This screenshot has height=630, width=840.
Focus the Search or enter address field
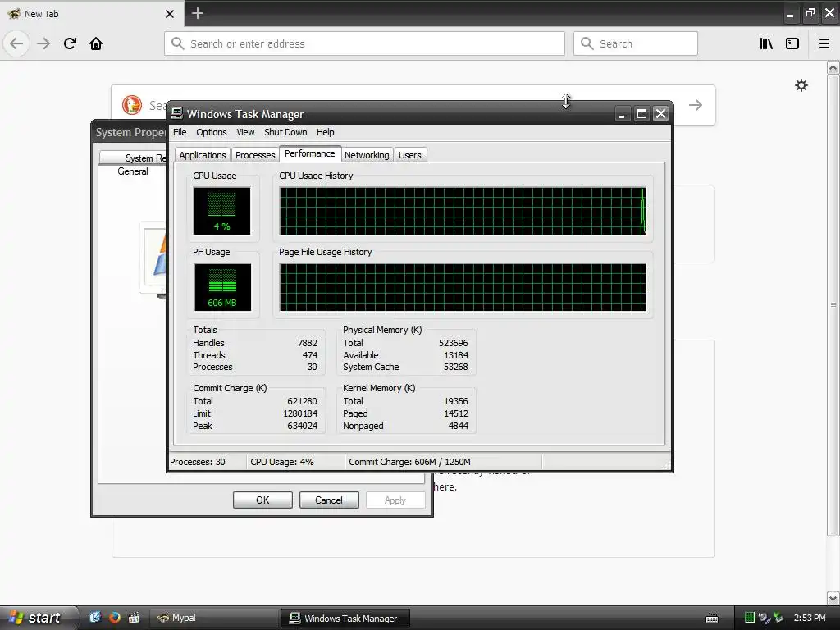(x=365, y=43)
